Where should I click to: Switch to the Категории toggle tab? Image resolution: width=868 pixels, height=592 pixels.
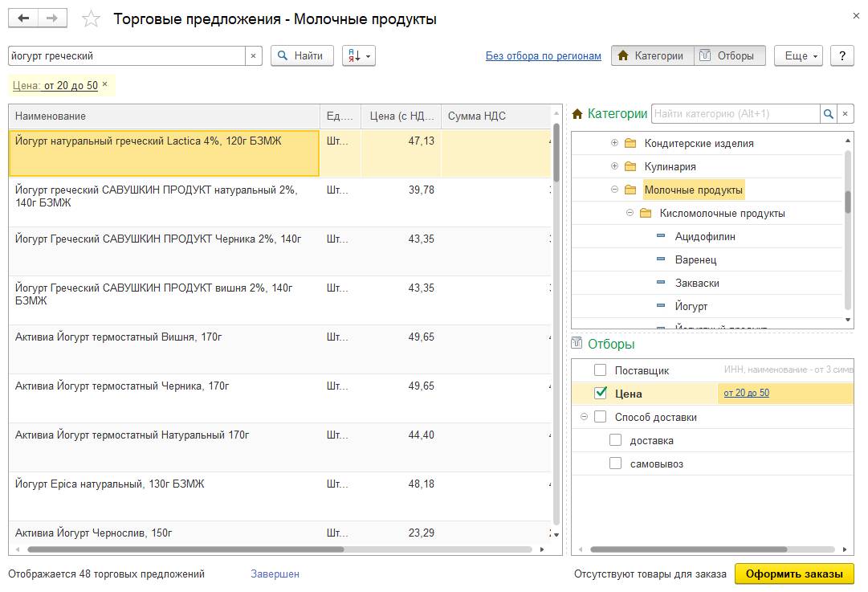tap(651, 56)
